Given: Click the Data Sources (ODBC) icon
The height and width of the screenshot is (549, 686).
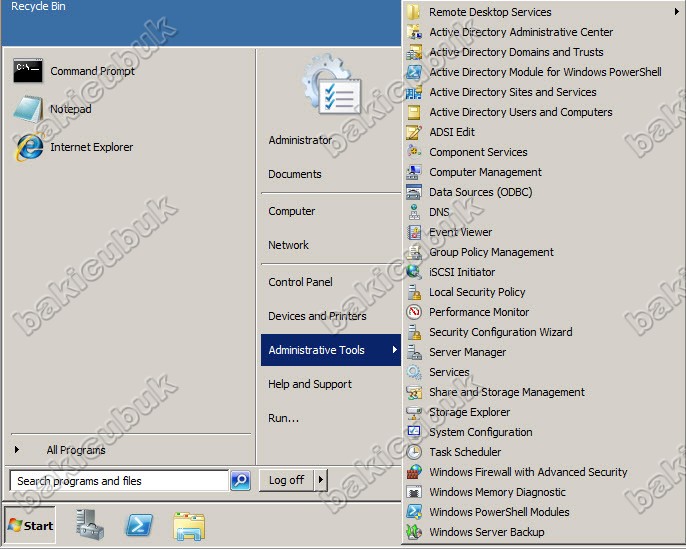Looking at the screenshot, I should [414, 192].
